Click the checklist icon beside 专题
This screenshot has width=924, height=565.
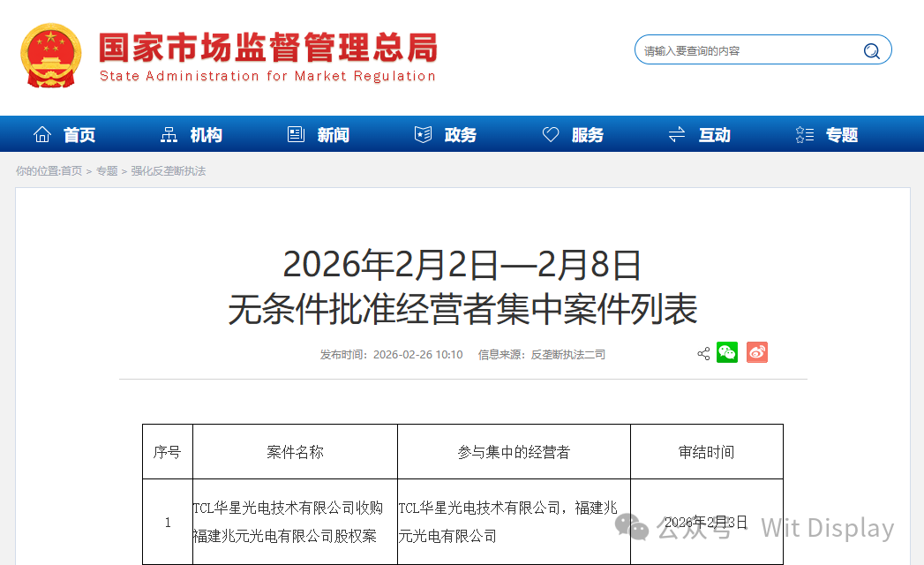click(x=803, y=133)
